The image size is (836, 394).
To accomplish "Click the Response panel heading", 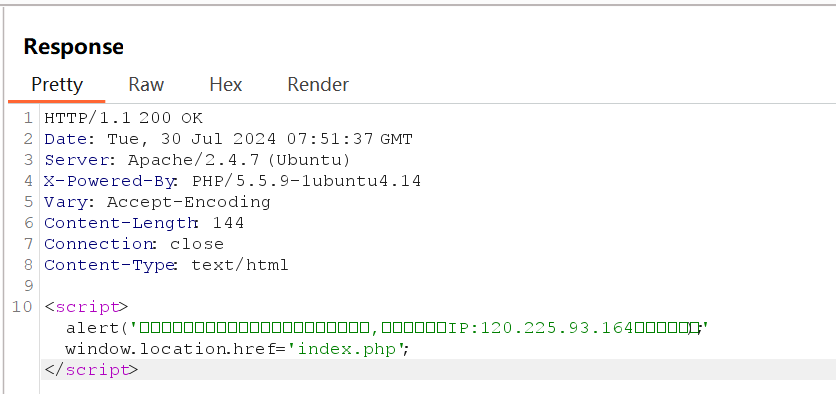I will coord(74,46).
